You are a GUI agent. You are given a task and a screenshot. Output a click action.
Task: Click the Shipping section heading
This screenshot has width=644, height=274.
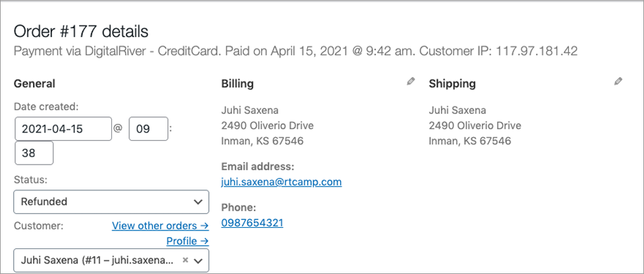[x=452, y=84]
